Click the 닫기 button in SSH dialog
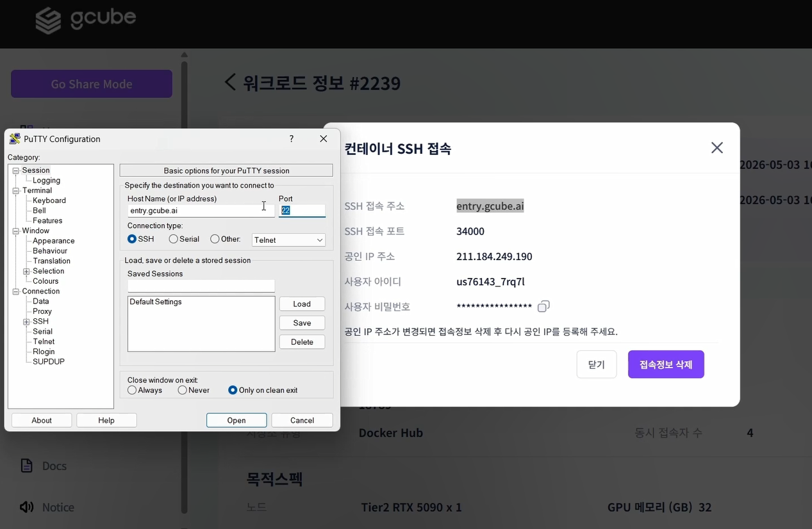The width and height of the screenshot is (812, 529). [x=597, y=364]
